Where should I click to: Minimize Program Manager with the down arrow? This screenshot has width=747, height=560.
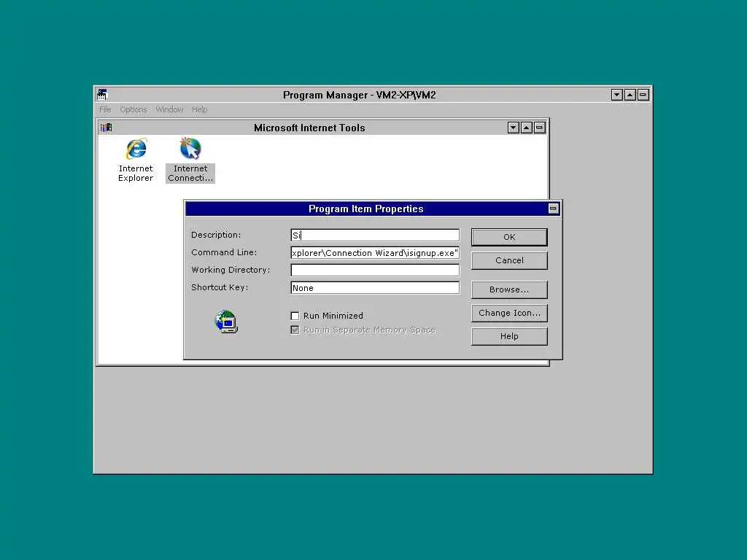pos(617,95)
